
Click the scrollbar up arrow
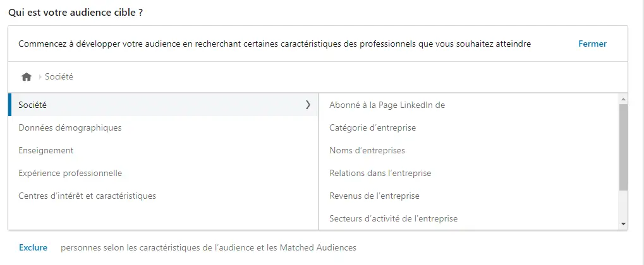(x=624, y=99)
